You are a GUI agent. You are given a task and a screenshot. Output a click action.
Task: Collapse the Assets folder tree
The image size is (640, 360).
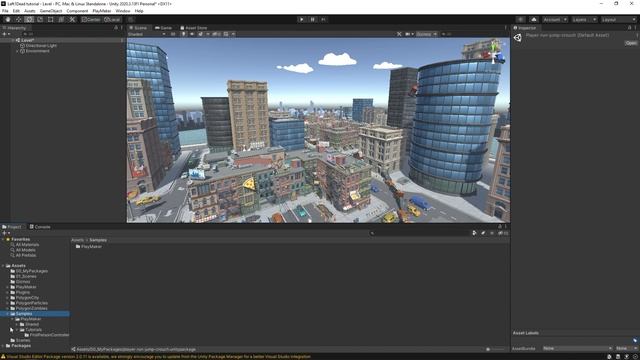(x=3, y=266)
